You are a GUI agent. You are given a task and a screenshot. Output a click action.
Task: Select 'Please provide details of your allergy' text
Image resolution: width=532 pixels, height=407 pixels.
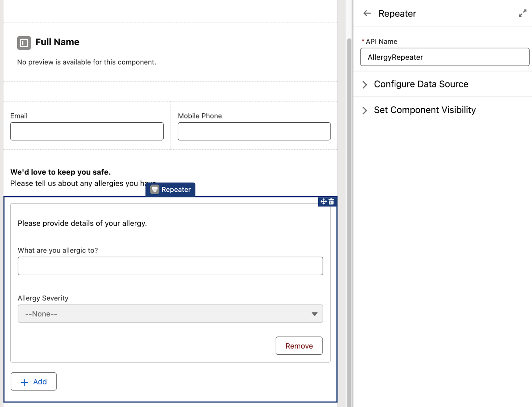click(x=82, y=223)
